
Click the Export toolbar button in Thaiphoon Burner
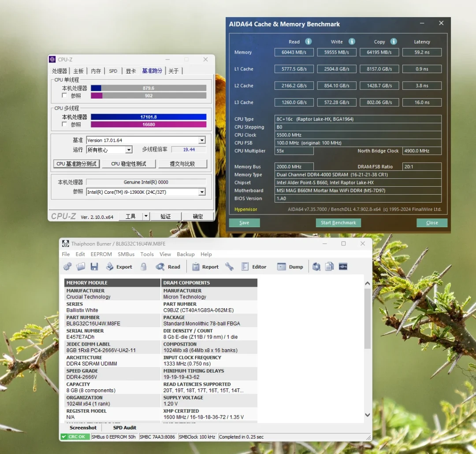119,266
